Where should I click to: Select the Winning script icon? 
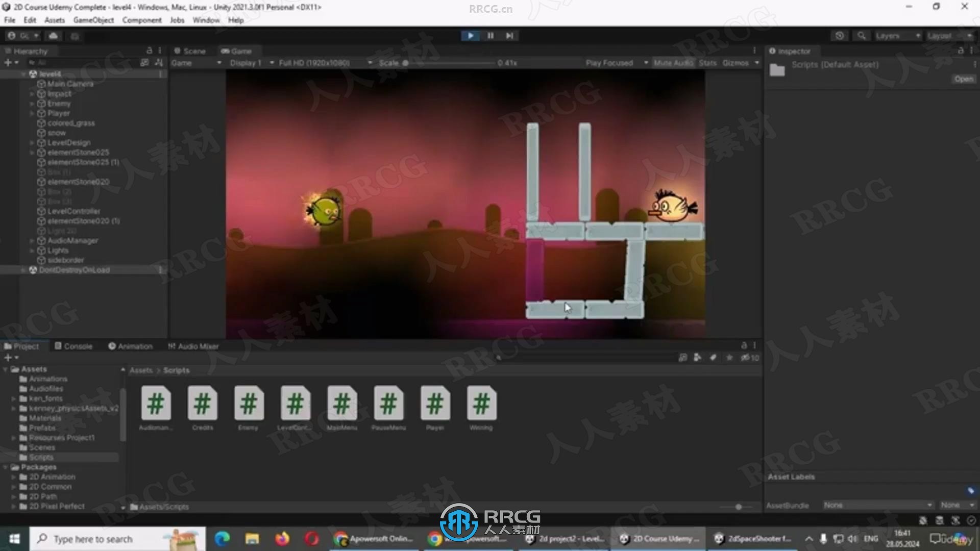(x=481, y=404)
